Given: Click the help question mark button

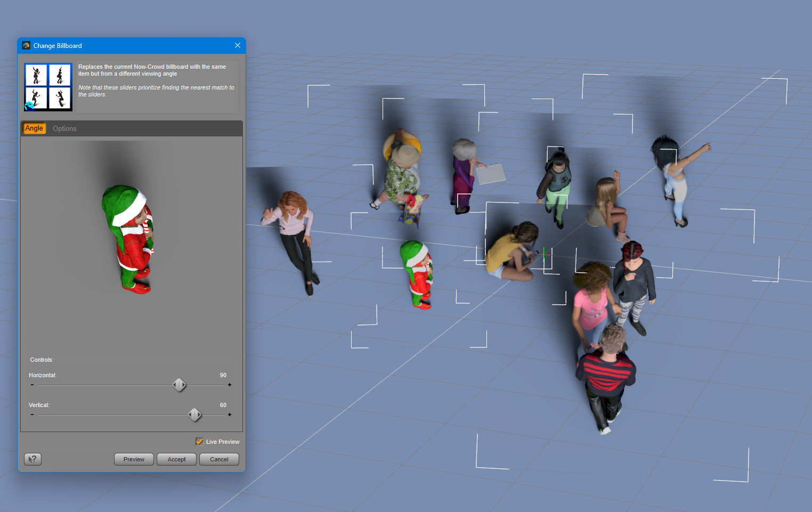Looking at the screenshot, I should [33, 459].
